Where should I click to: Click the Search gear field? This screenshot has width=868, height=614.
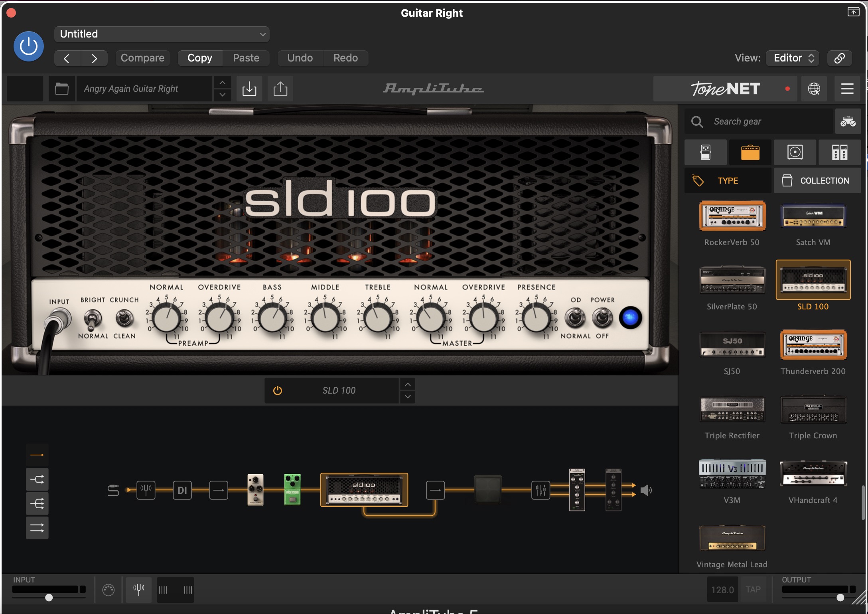[759, 121]
